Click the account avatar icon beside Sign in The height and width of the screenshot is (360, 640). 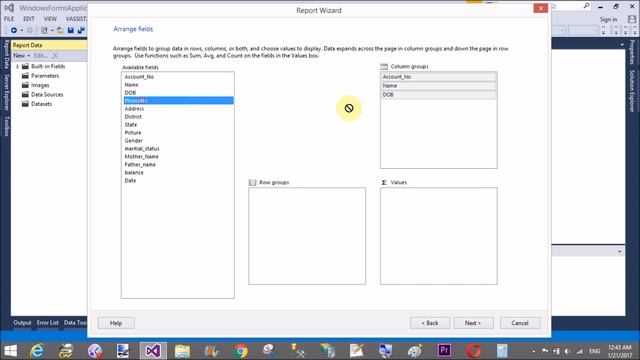click(632, 19)
